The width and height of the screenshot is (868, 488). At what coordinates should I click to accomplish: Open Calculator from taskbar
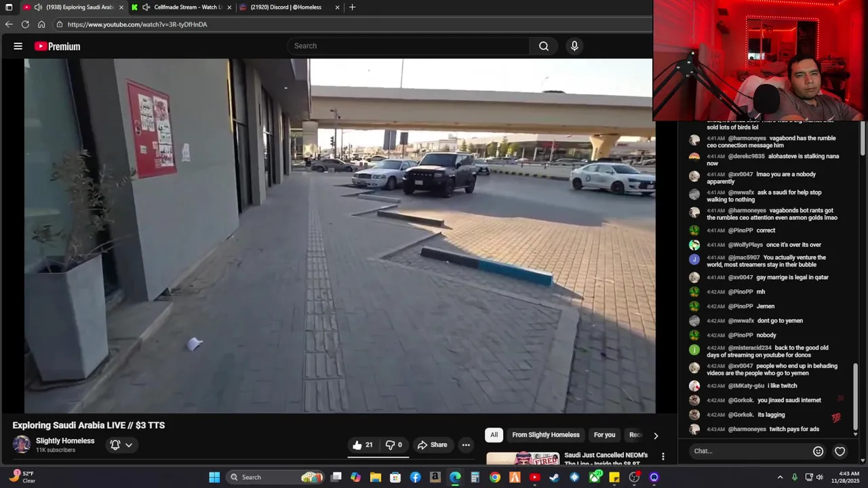(x=475, y=477)
